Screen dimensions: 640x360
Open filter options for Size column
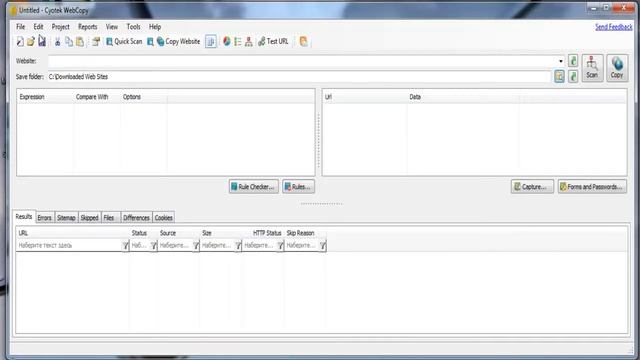coord(238,245)
